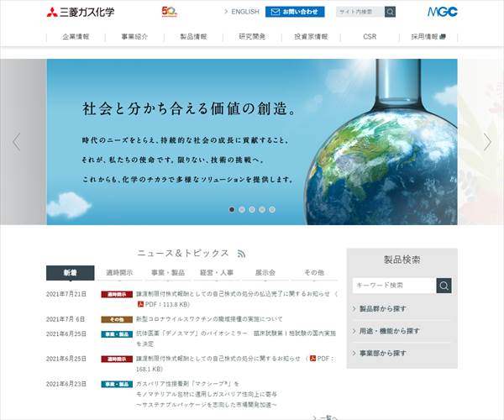Select the third carousel dot
The height and width of the screenshot is (420, 504).
click(x=252, y=209)
